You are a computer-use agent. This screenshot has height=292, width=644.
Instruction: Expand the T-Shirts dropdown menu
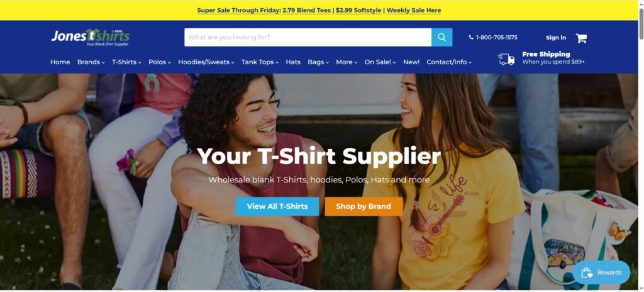tap(126, 62)
